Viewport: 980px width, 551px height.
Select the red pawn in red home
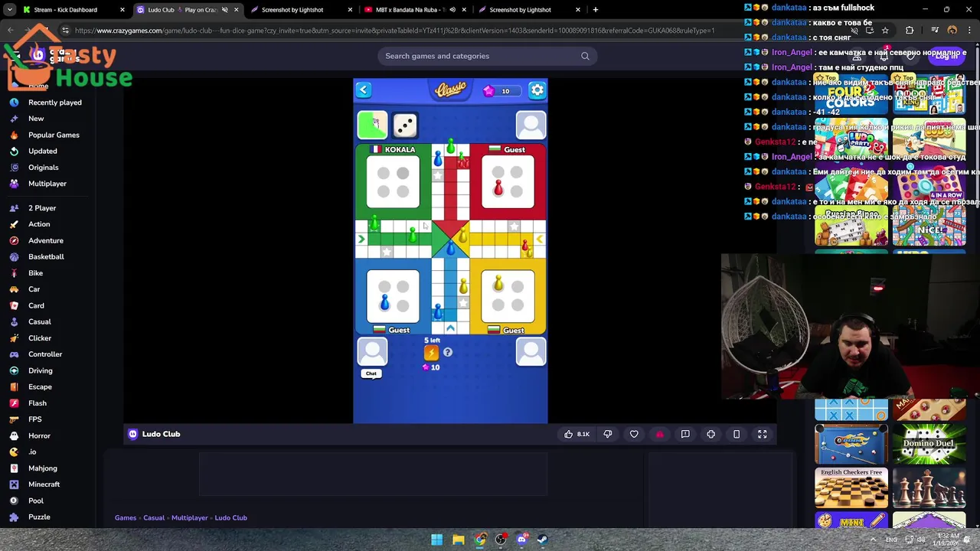[498, 187]
